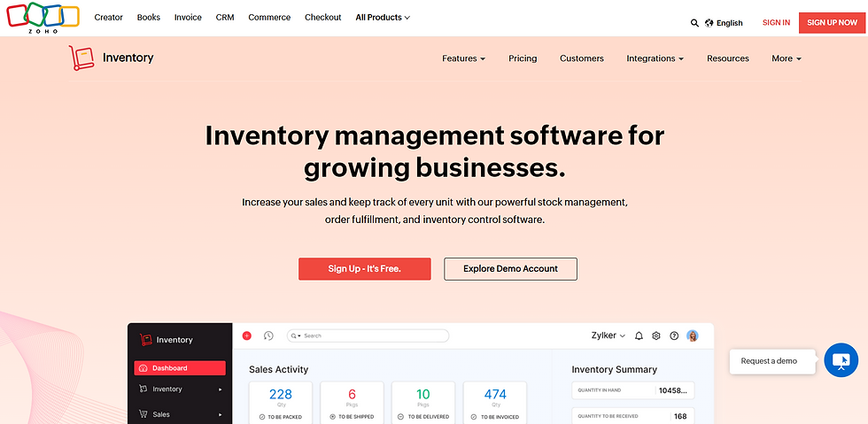Click the 10 To Be Delivered card
868x424 pixels.
click(423, 403)
